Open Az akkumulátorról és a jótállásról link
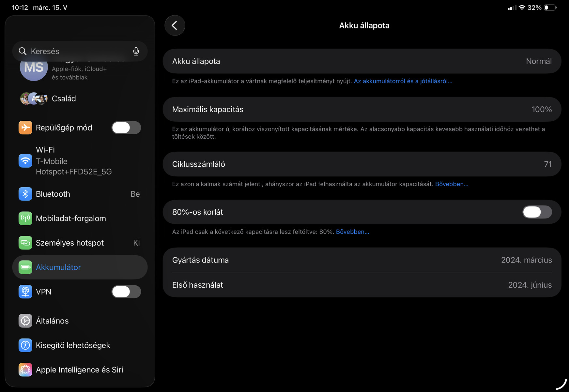Viewport: 569px width, 392px height. click(403, 81)
